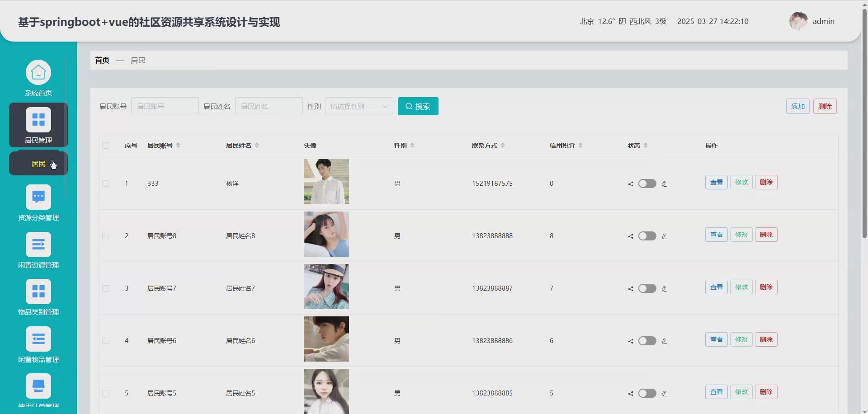Image resolution: width=868 pixels, height=414 pixels.
Task: Open the store icon at sidebar bottom
Action: click(38, 386)
